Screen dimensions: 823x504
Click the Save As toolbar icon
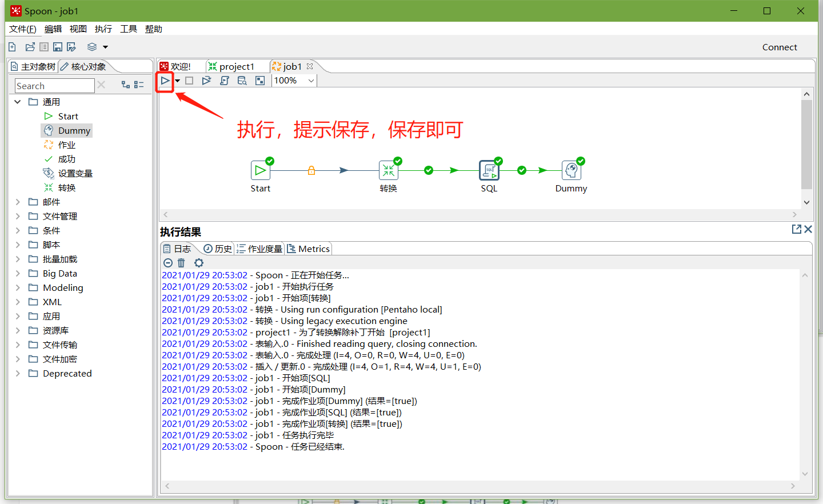pos(71,47)
